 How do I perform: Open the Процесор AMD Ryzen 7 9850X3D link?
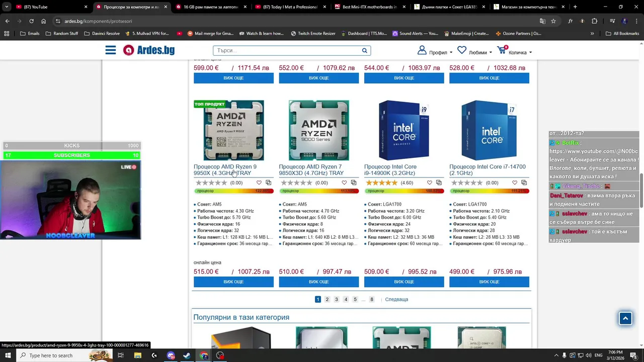pos(311,170)
